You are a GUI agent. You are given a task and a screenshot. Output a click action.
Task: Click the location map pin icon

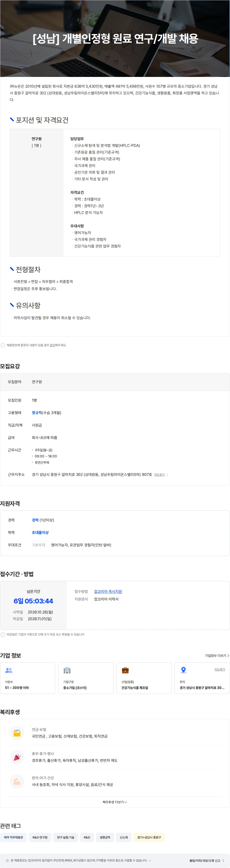coord(184,670)
